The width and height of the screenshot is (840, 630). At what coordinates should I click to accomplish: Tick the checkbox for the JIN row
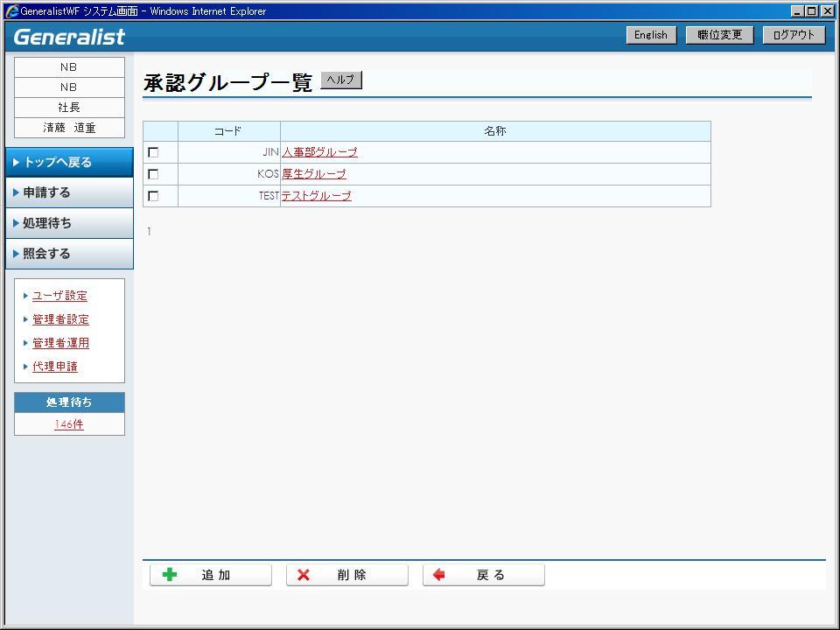(153, 152)
